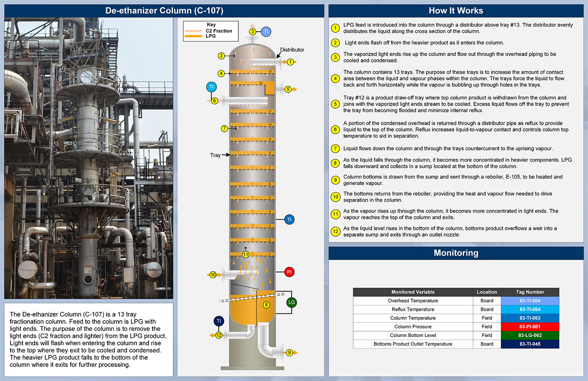Select the red 83-PI-001 tag cell
Viewport: 588px width, 381px height.
(530, 326)
